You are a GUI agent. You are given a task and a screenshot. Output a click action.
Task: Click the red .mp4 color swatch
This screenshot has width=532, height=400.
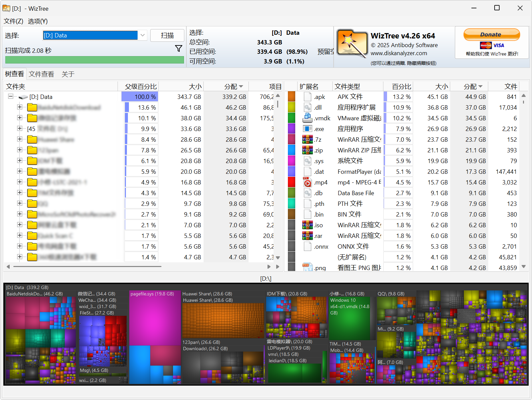click(x=291, y=182)
